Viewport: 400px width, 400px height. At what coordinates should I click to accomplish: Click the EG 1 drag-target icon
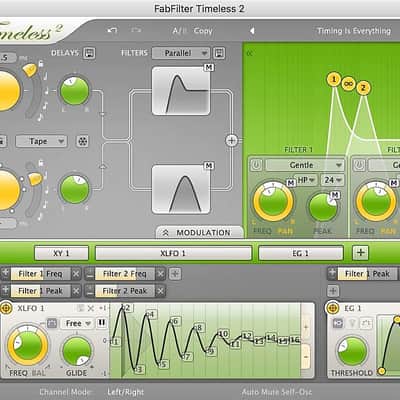coord(332,308)
